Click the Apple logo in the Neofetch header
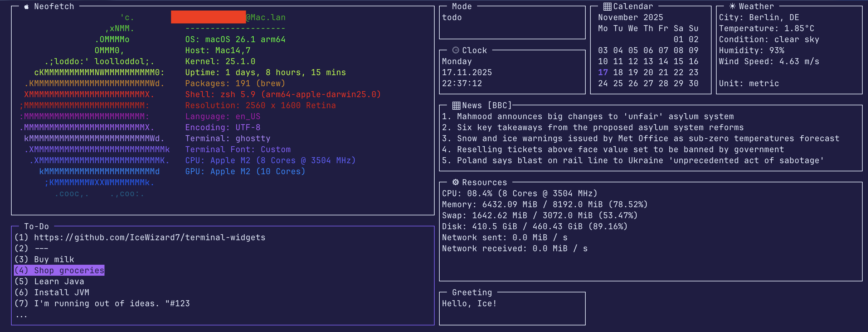 (x=26, y=6)
